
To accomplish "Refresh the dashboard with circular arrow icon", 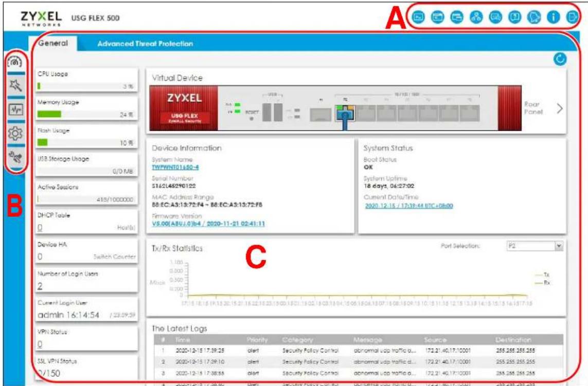I will pos(560,59).
